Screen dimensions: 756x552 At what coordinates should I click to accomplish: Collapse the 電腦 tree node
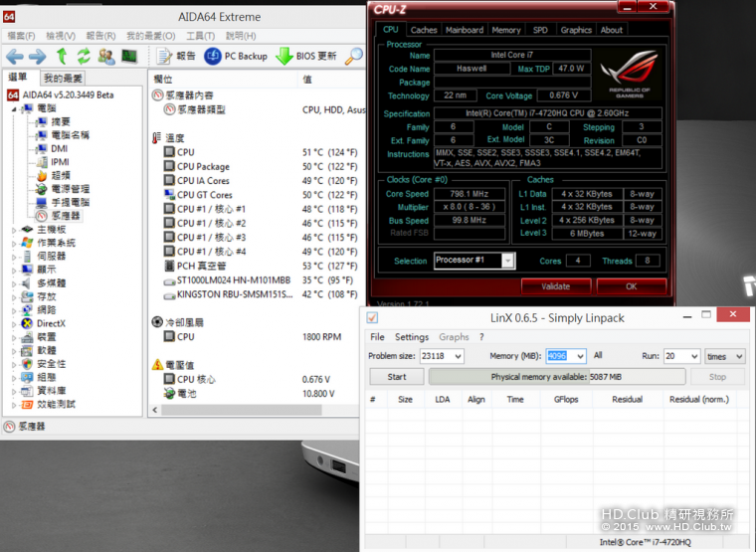(15, 108)
